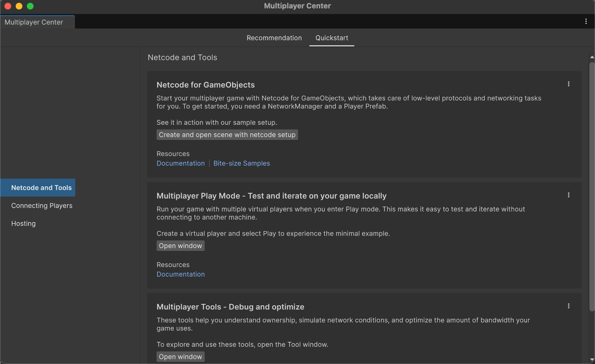This screenshot has height=364, width=595.
Task: Click the Multiplayer Tools - Debug and optimize heading
Action: (x=230, y=307)
